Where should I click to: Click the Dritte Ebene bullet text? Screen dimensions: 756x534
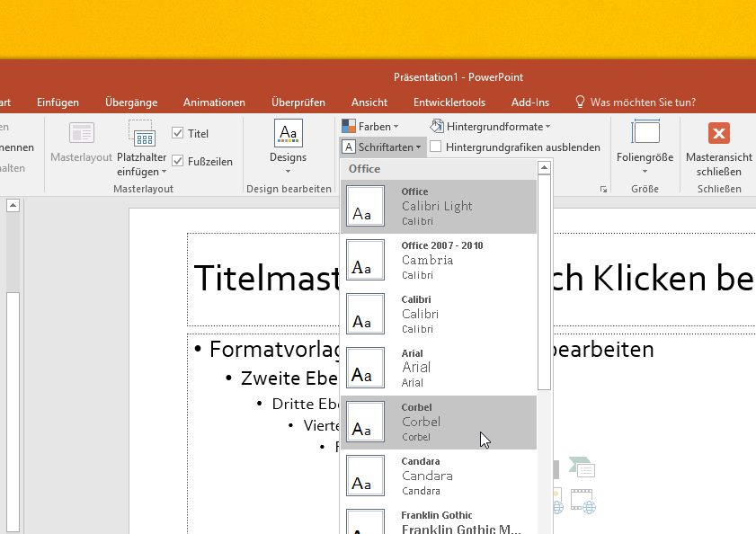pos(305,404)
